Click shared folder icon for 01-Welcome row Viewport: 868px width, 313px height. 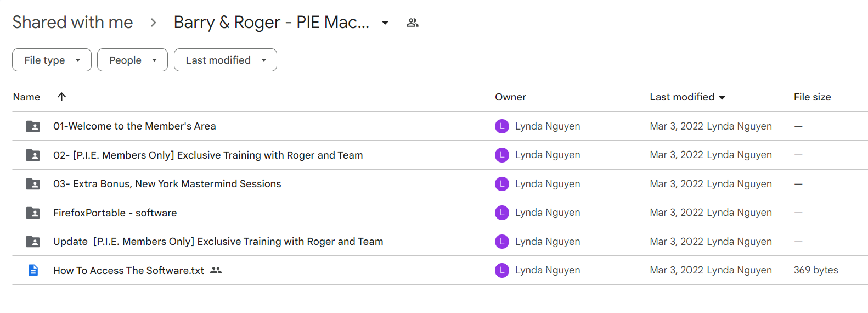point(33,126)
